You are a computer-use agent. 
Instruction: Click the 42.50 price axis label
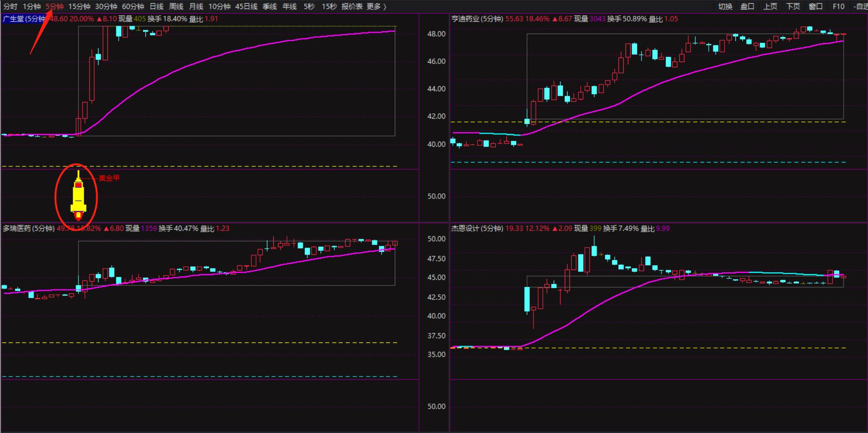[436, 297]
